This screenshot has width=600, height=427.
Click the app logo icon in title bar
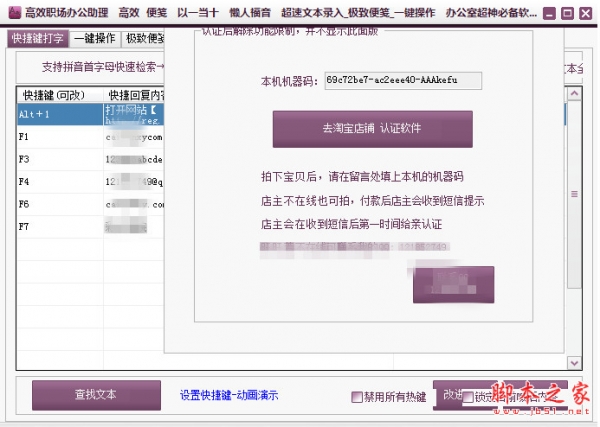click(x=15, y=13)
